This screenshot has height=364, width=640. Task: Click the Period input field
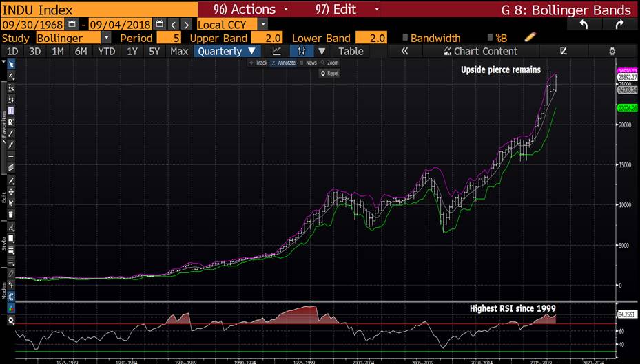(x=170, y=38)
